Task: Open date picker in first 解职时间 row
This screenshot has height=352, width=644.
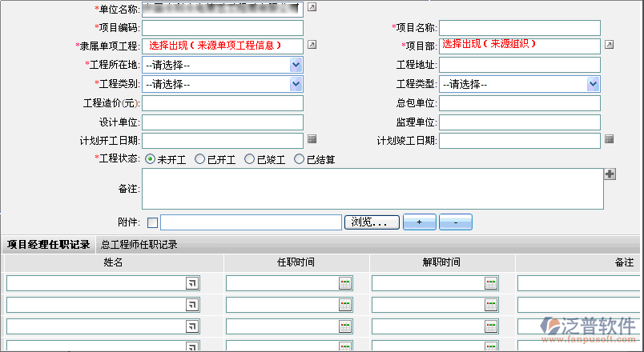Action: tap(491, 282)
